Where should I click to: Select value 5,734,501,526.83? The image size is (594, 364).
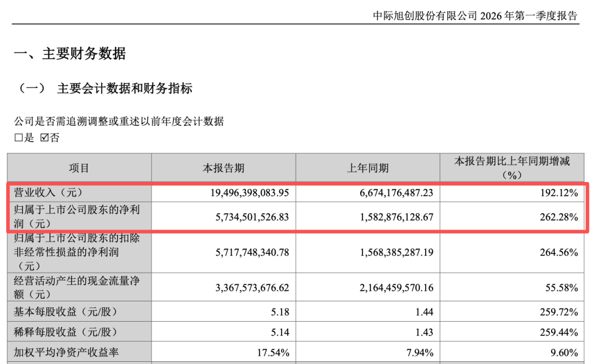(x=252, y=217)
